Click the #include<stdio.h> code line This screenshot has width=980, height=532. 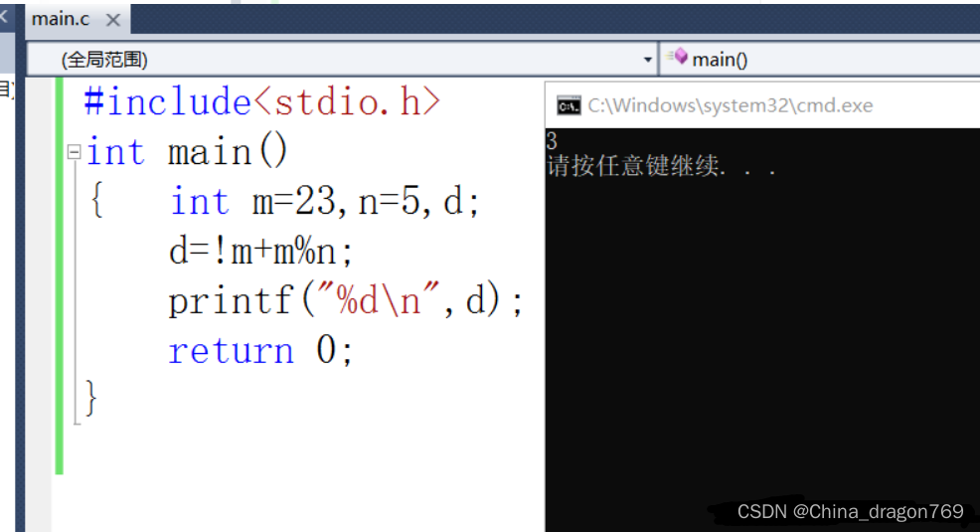261,101
